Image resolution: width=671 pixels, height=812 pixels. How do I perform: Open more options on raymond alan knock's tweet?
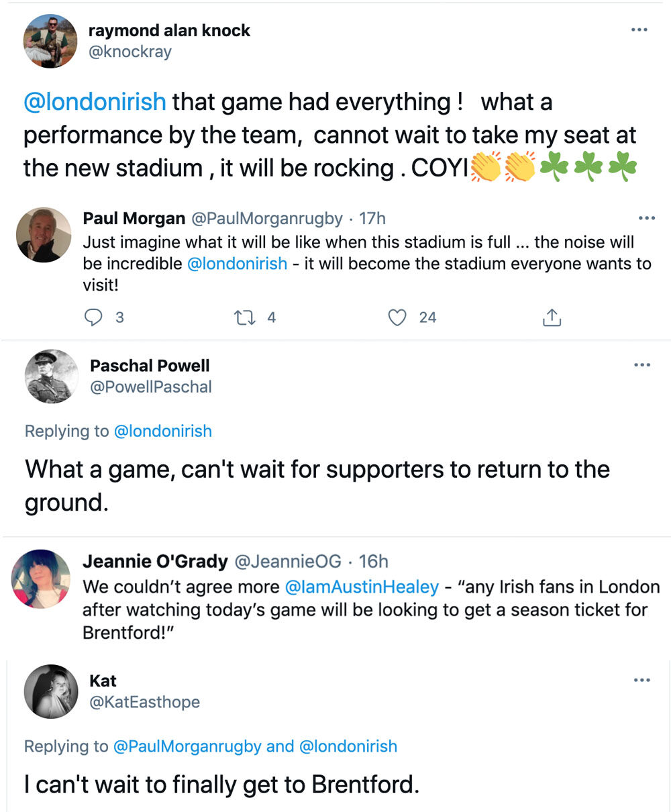point(640,30)
